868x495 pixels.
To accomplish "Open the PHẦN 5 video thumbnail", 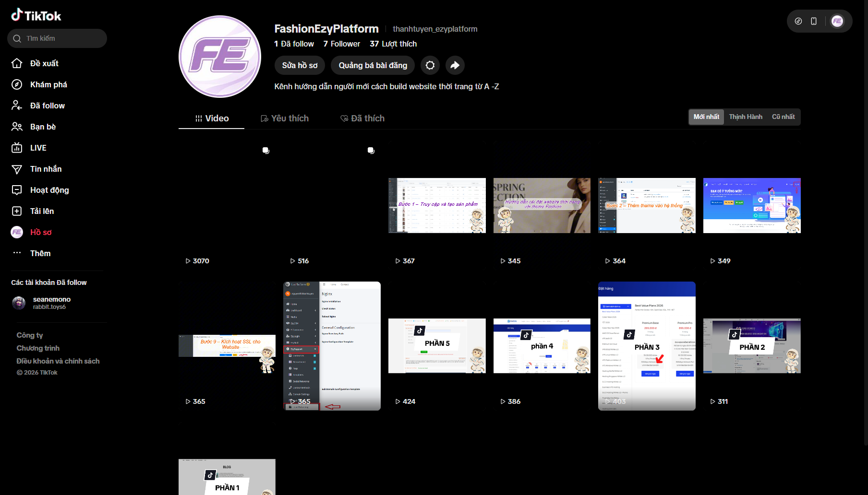I will click(x=437, y=346).
